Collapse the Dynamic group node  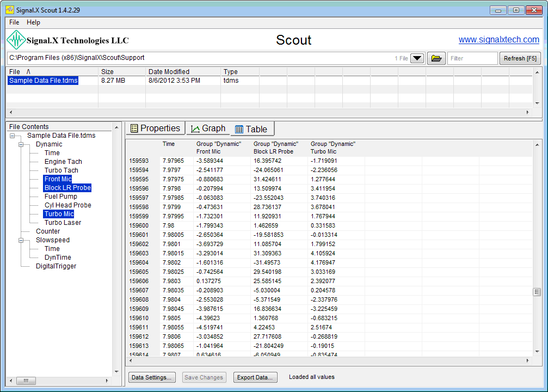tap(22, 144)
